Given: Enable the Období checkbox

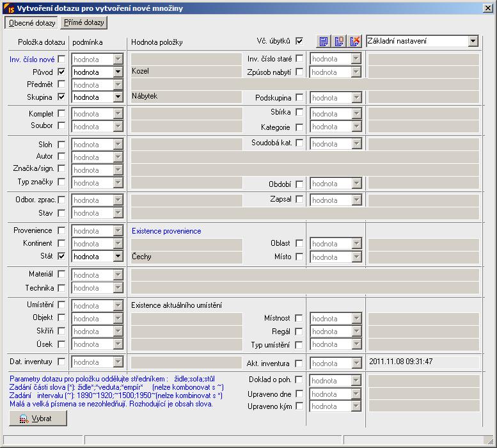Looking at the screenshot, I should [x=299, y=184].
